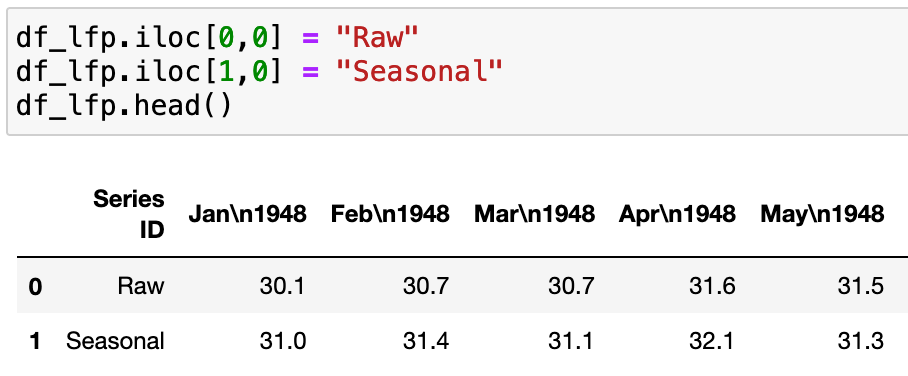This screenshot has height=376, width=908.
Task: Click the Seasonal cell in table
Action: coord(115,341)
